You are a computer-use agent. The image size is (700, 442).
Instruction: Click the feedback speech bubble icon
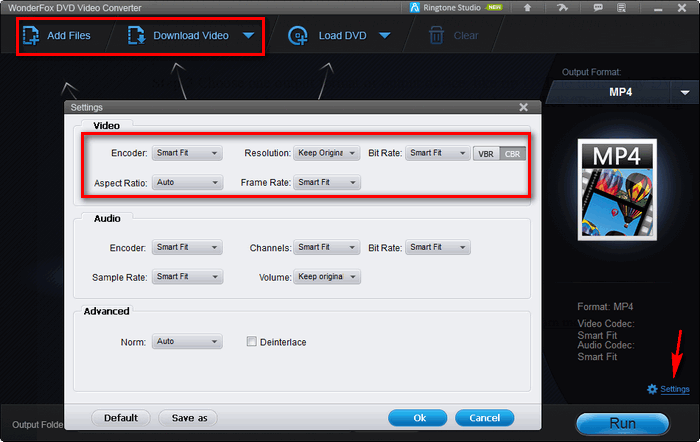pyautogui.click(x=598, y=8)
